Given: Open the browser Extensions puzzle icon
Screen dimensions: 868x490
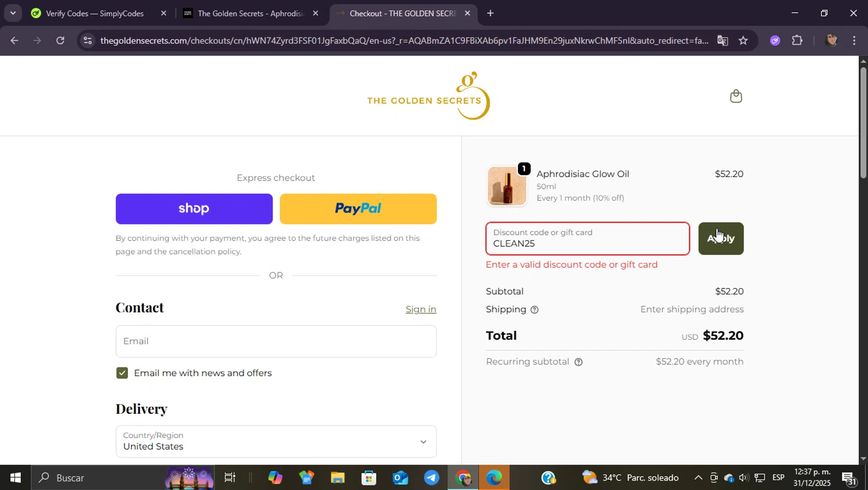Looking at the screenshot, I should tap(797, 40).
